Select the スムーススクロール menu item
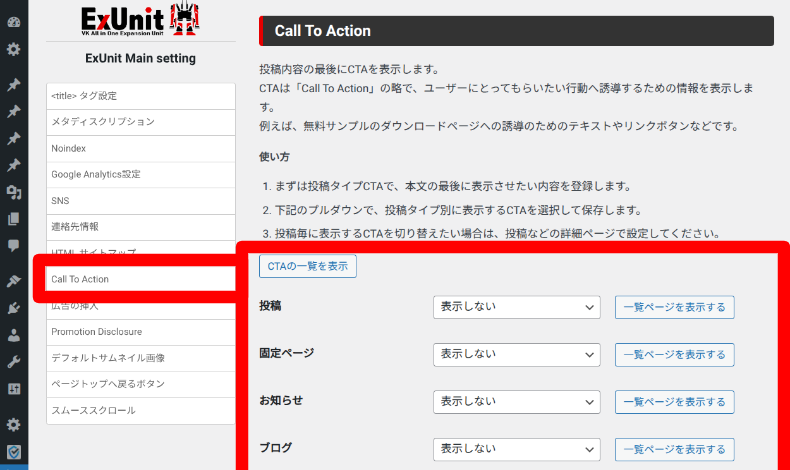The width and height of the screenshot is (790, 470). pyautogui.click(x=141, y=410)
